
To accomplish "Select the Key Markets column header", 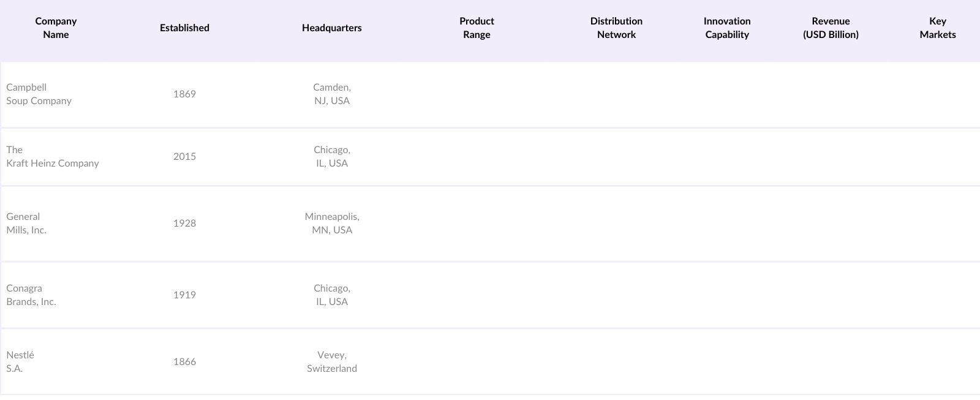I will point(937,28).
